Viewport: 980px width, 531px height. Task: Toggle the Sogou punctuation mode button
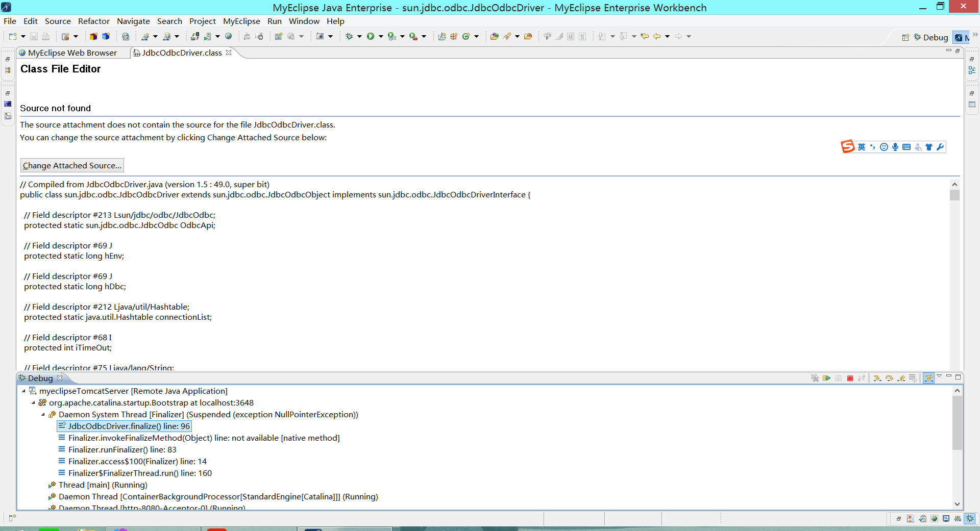click(x=872, y=147)
